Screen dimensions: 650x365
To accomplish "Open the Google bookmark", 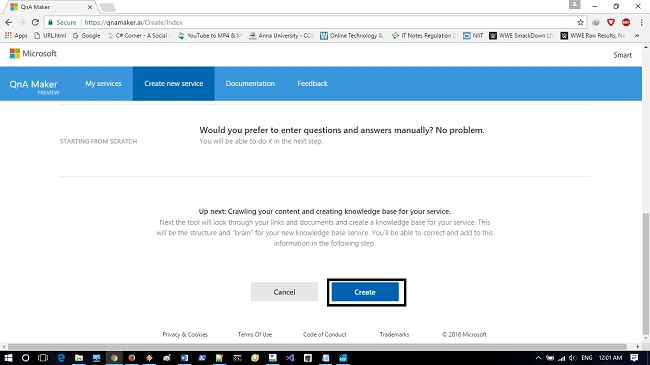I will 87,36.
